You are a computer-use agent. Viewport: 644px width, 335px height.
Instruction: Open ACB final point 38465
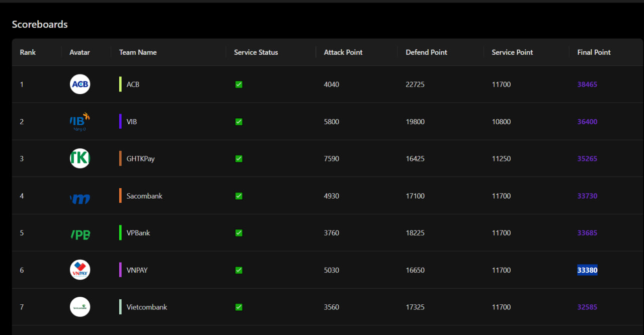tap(587, 85)
